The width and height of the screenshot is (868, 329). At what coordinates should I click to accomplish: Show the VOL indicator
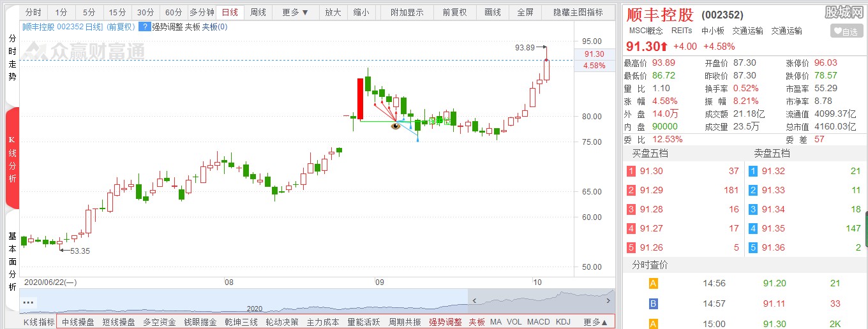point(514,322)
